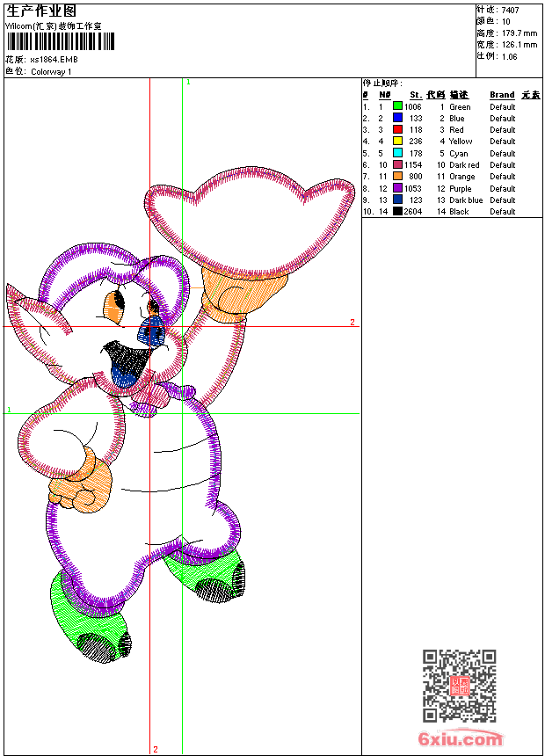
Task: Select the stitch count 2604 for Black
Action: (x=413, y=212)
